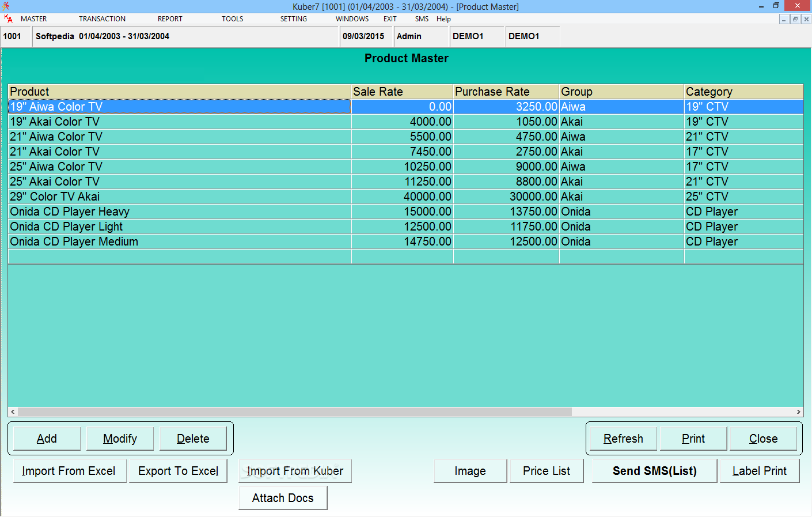Click the Close button in the bottom panel

pos(764,439)
